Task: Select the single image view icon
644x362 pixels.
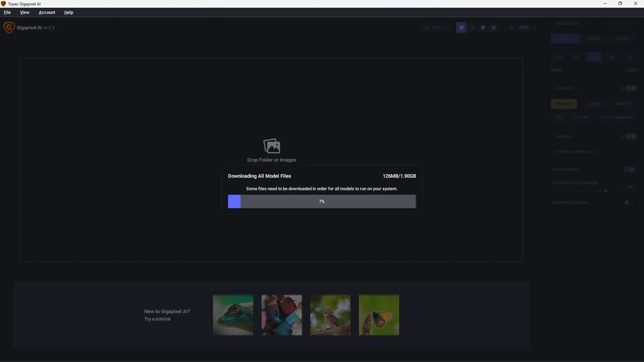Action: tap(462, 27)
